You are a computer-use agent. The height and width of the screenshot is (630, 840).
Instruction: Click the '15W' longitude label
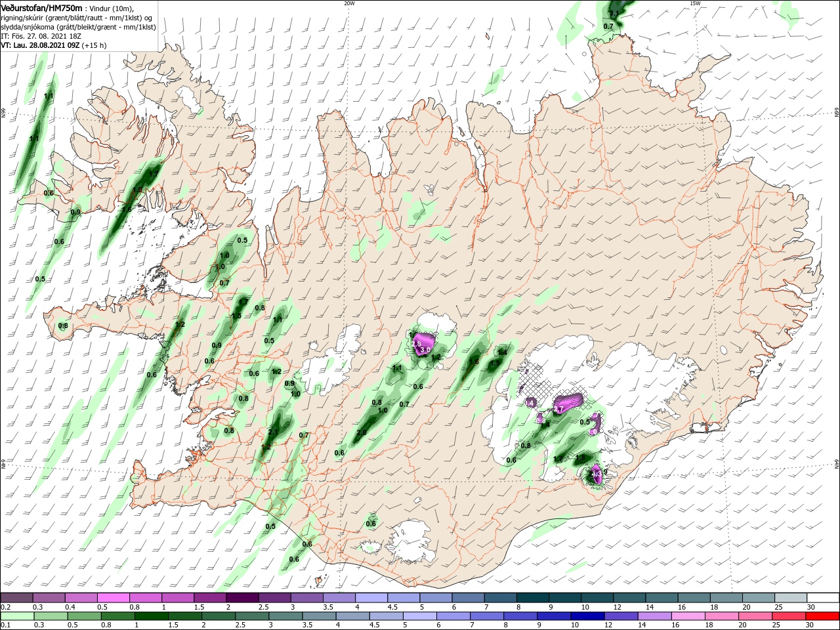coord(696,3)
